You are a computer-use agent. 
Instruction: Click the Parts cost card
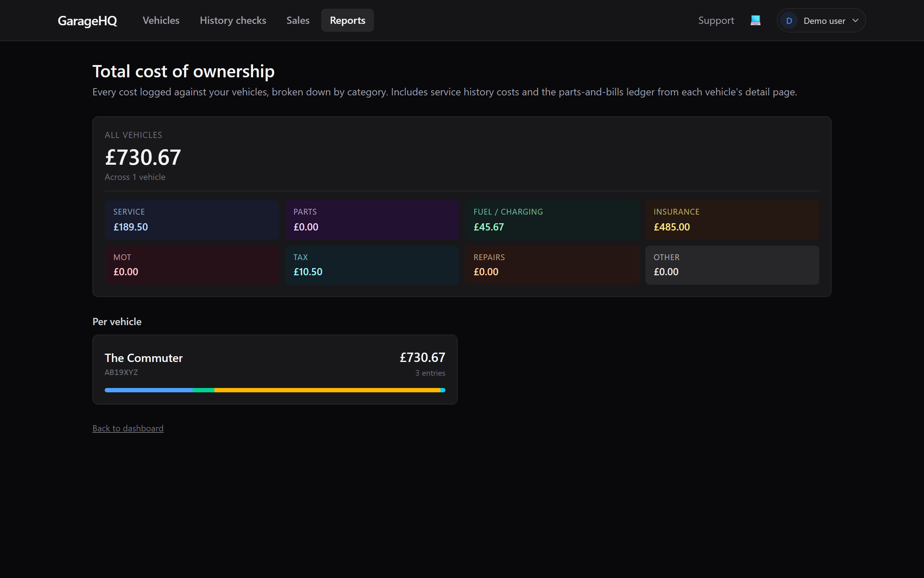click(x=372, y=220)
